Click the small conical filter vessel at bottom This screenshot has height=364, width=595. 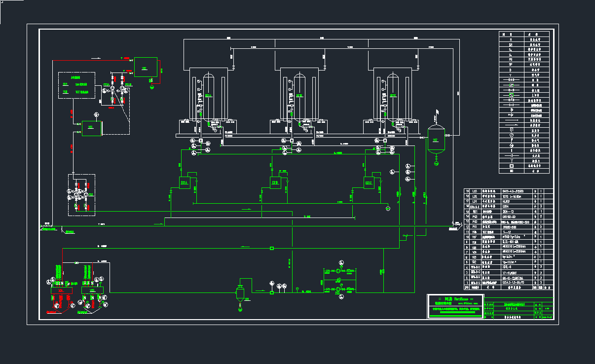pos(240,293)
